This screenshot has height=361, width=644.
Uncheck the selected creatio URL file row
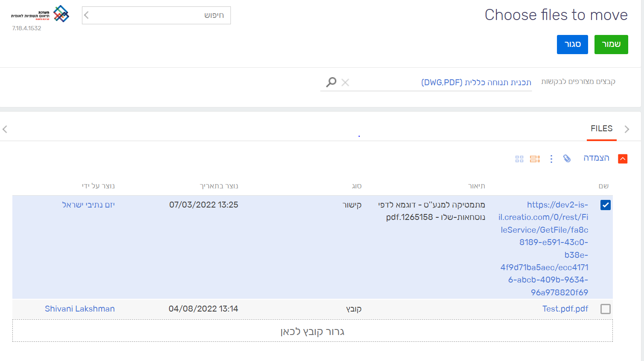[605, 205]
